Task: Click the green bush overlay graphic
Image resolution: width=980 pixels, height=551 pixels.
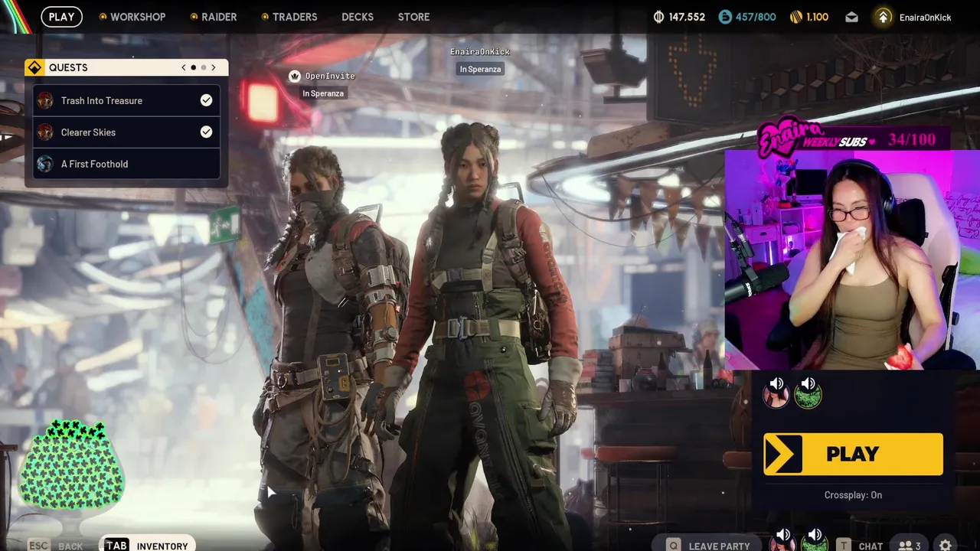Action: [x=70, y=465]
